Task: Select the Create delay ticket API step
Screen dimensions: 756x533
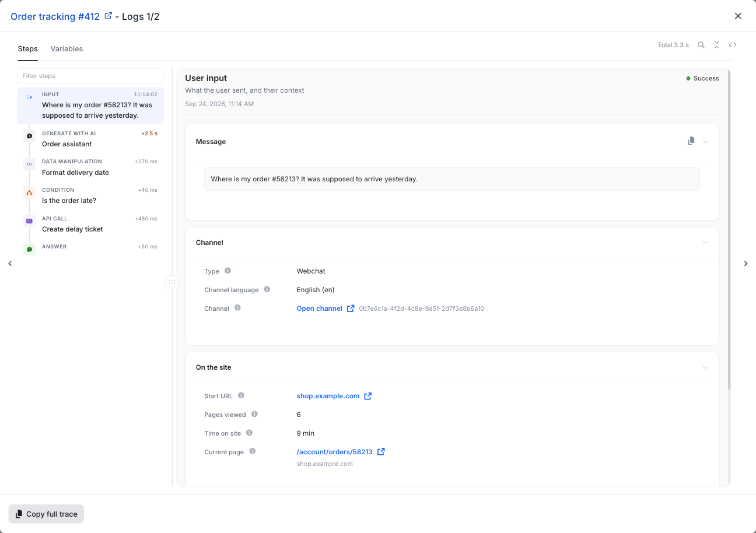Action: (90, 224)
